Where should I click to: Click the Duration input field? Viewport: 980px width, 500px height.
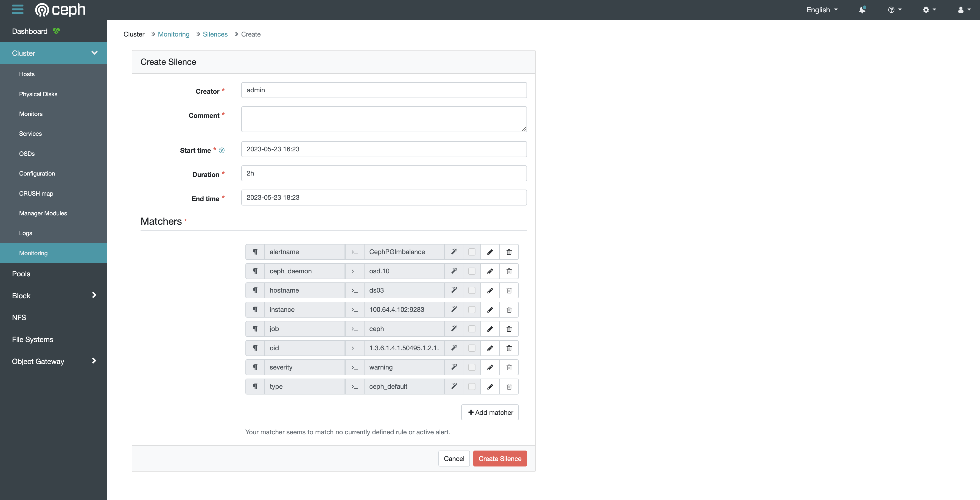click(384, 173)
